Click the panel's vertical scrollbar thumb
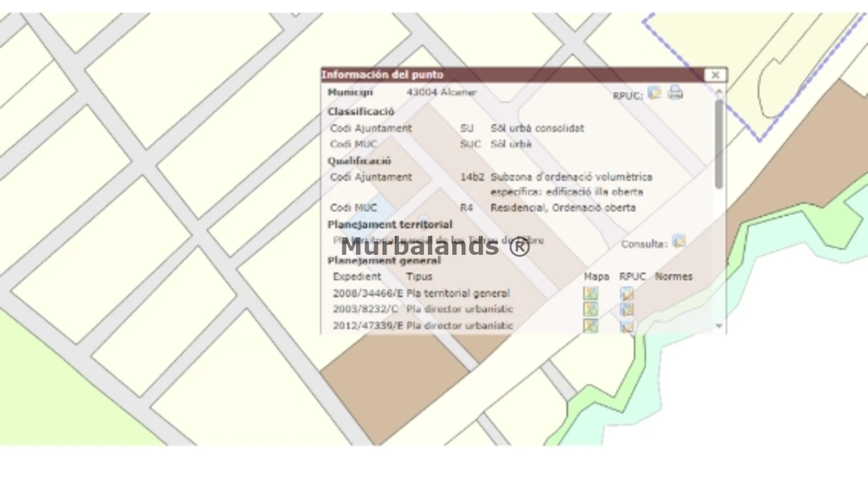868x488 pixels. pos(719,144)
